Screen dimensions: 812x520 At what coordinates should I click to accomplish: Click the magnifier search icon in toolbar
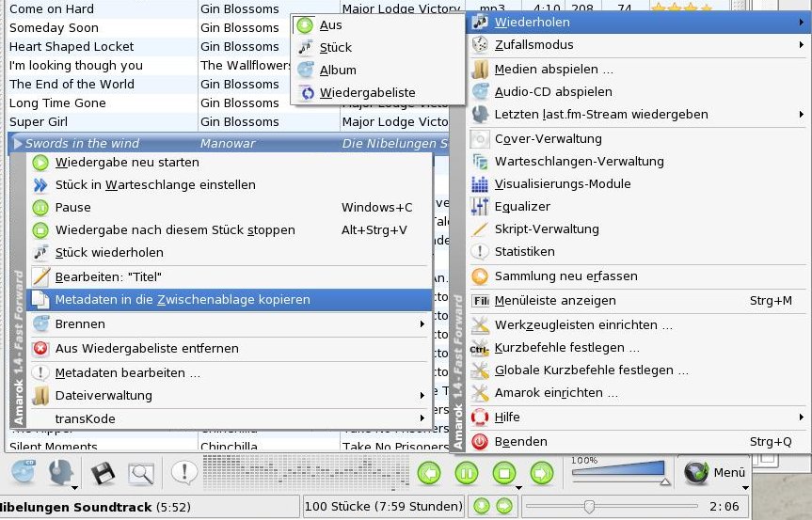click(141, 473)
